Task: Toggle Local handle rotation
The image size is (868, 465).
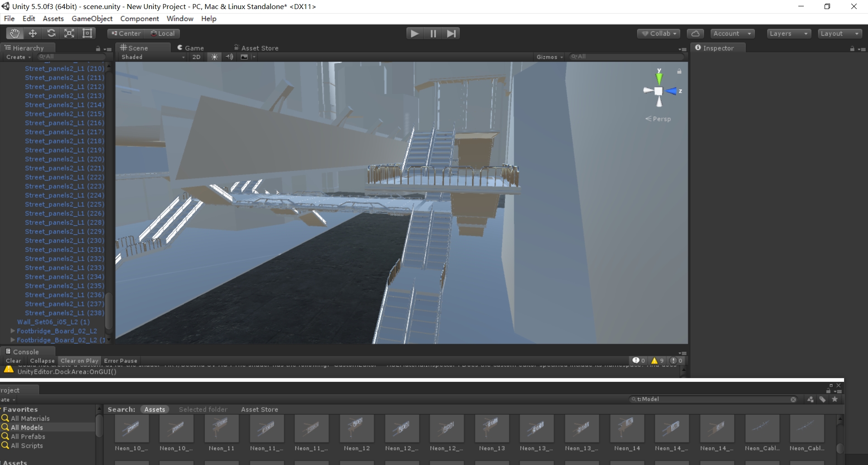Action: click(163, 33)
